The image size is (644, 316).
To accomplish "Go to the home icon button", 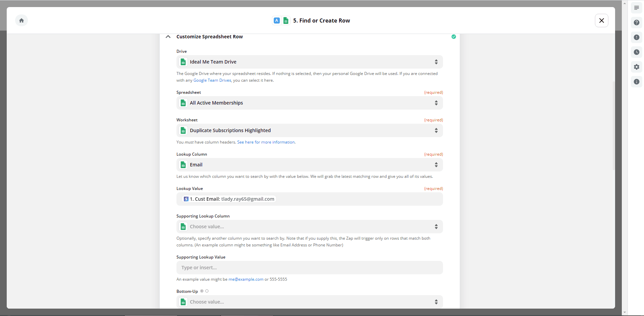I will coord(22,21).
